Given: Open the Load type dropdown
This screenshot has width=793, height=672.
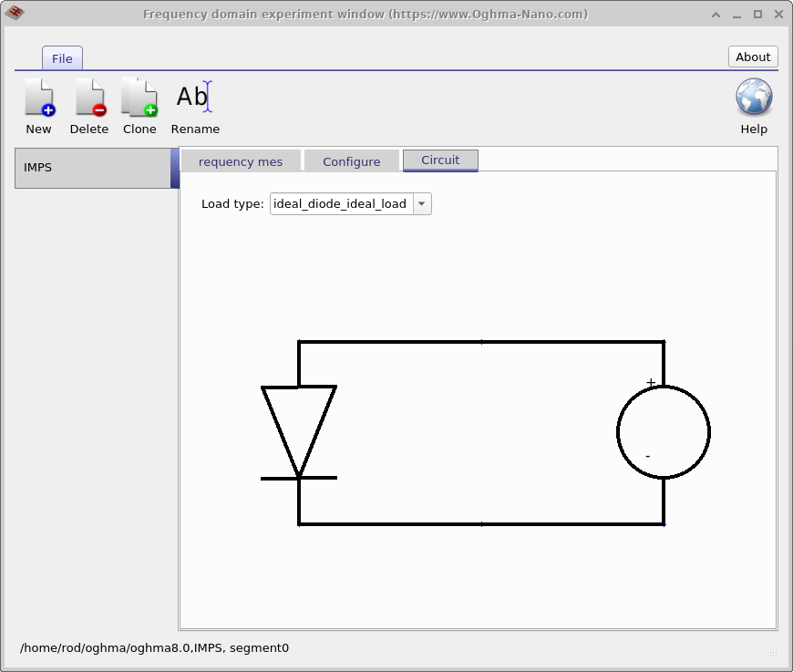Looking at the screenshot, I should click(x=350, y=203).
